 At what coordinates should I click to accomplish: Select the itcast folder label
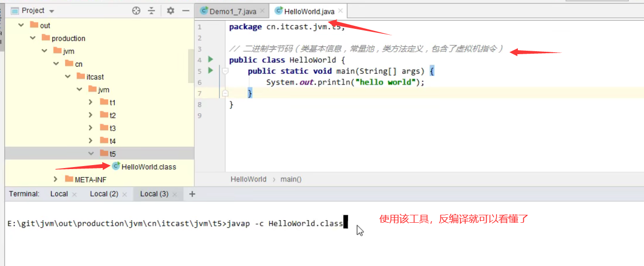[95, 77]
